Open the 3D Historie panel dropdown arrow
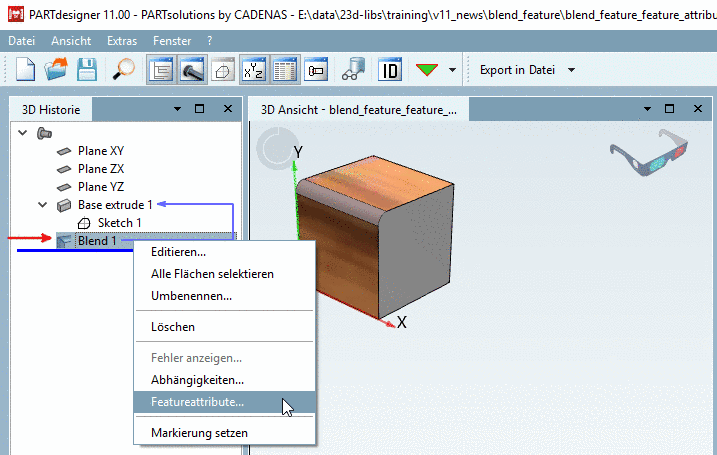The width and height of the screenshot is (717, 455). 177,109
